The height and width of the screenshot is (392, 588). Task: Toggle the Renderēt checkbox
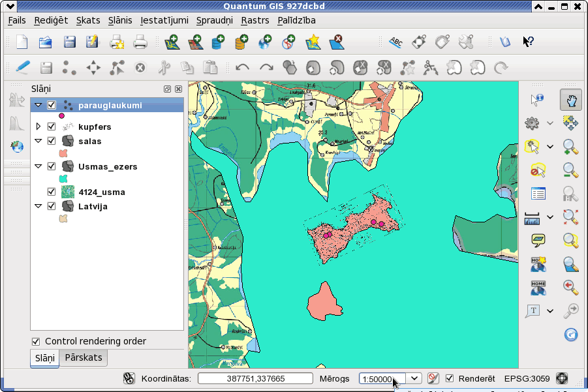point(449,378)
